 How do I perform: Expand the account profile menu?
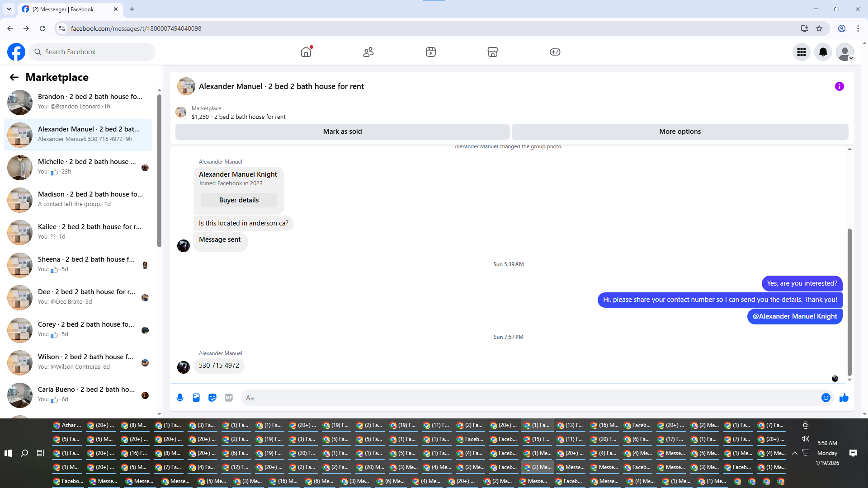click(844, 52)
